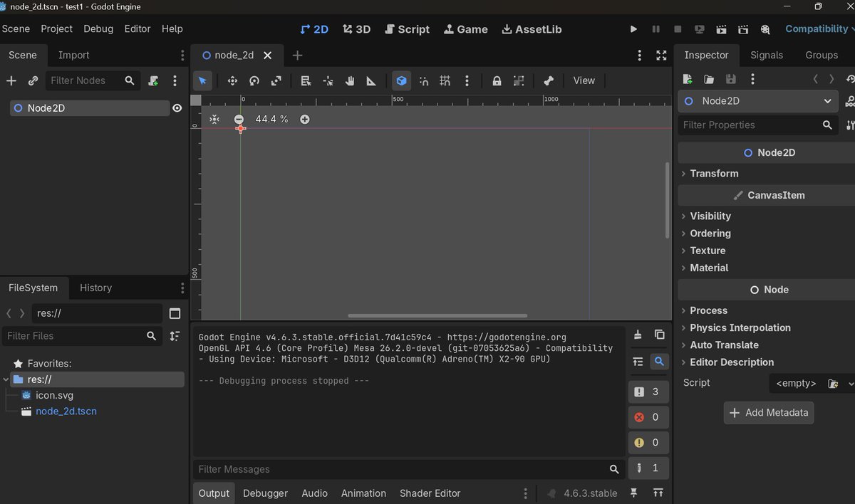This screenshot has width=855, height=504.
Task: Attach a script to Node2D
Action: (153, 81)
